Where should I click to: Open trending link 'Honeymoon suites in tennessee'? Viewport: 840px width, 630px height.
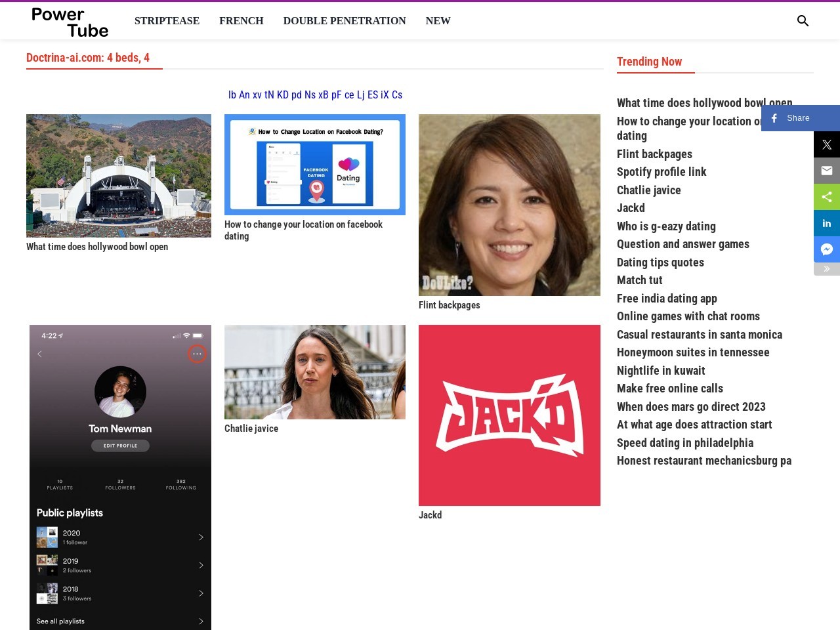point(693,352)
